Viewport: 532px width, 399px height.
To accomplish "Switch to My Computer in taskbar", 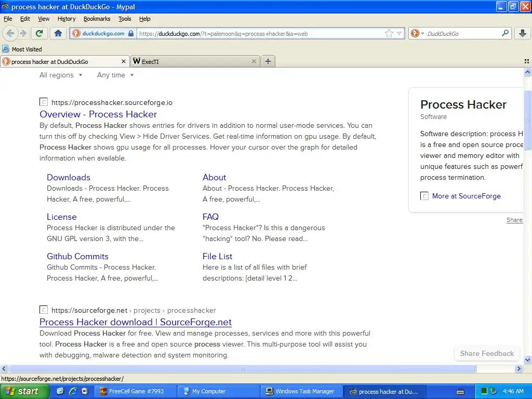I will [x=219, y=391].
